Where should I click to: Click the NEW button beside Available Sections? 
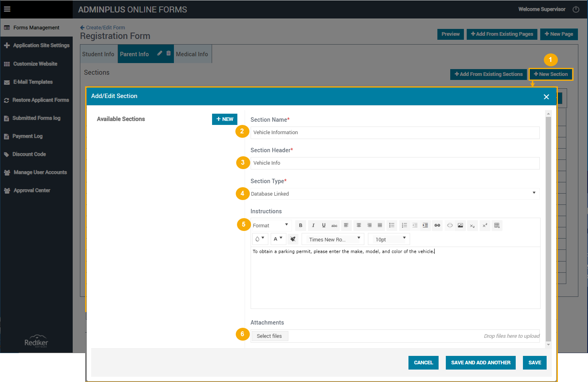225,119
